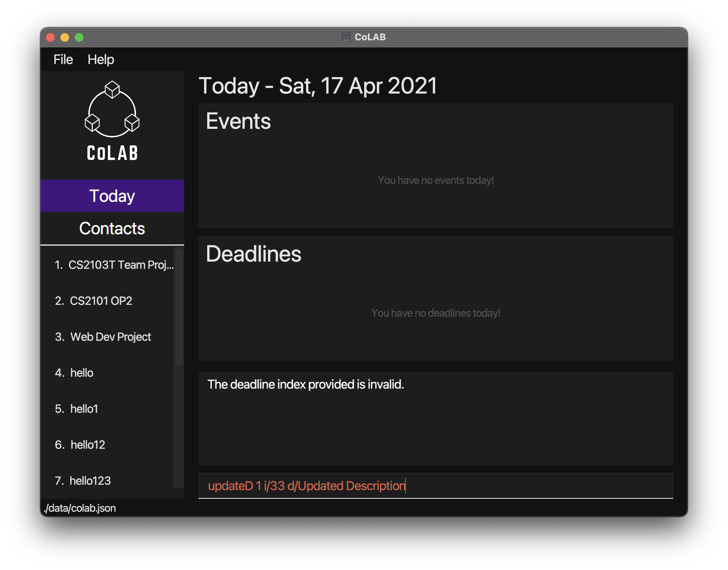This screenshot has width=728, height=570.
Task: Select the CS2101 OP2 project
Action: (101, 301)
